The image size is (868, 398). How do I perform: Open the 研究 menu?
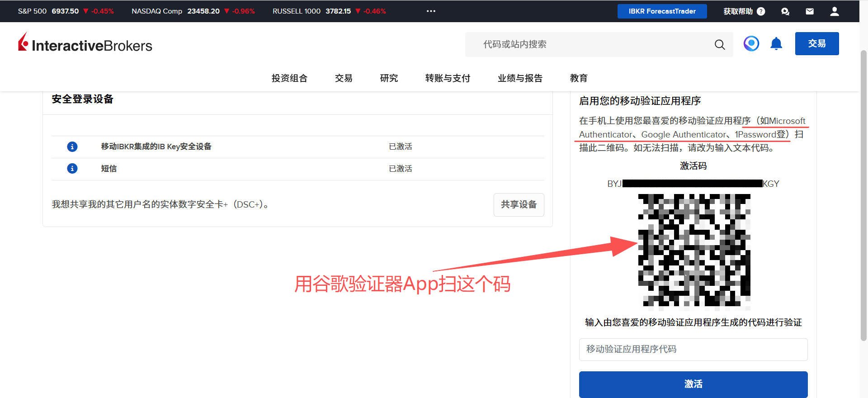click(x=389, y=78)
